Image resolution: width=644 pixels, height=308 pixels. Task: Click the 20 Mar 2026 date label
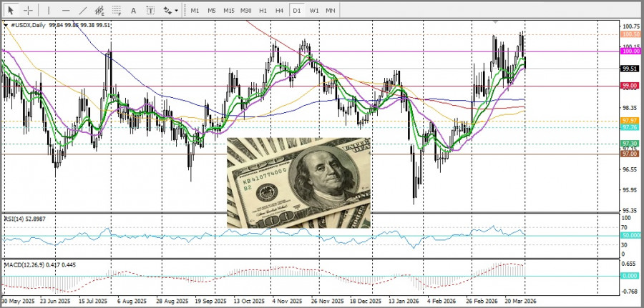520,301
